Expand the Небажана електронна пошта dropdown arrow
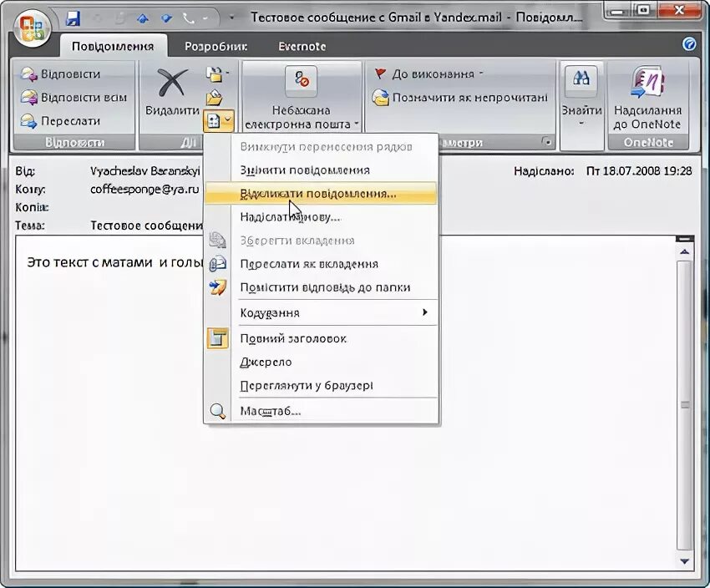 pyautogui.click(x=357, y=124)
